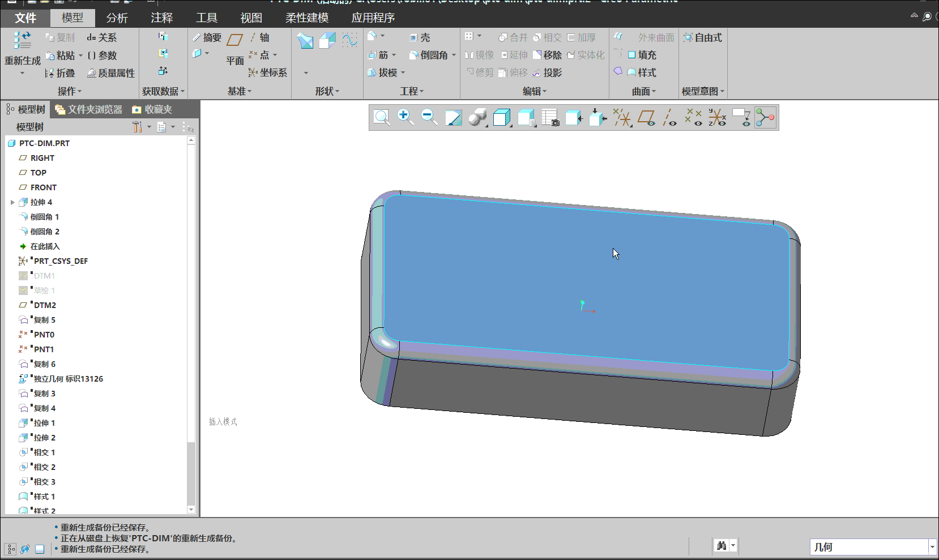This screenshot has width=939, height=560.
Task: Toggle datum axis display
Action: [670, 118]
